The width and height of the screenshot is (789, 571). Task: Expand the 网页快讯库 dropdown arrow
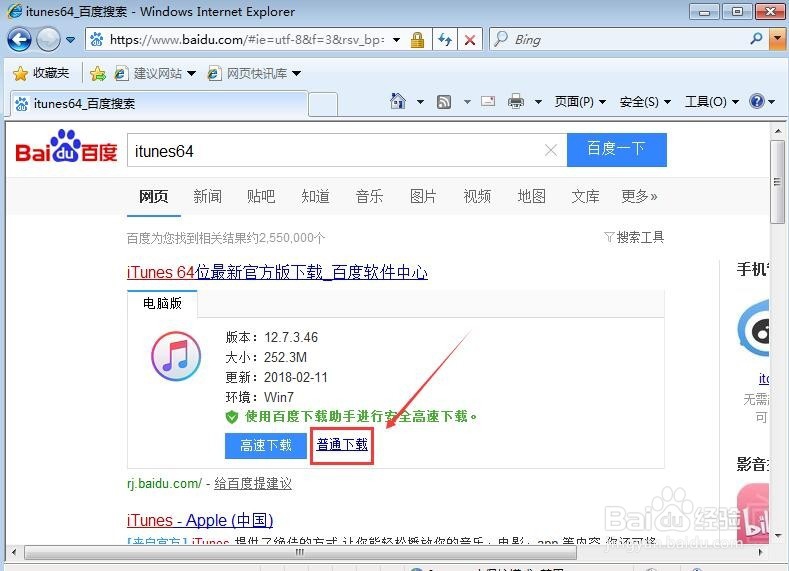296,73
